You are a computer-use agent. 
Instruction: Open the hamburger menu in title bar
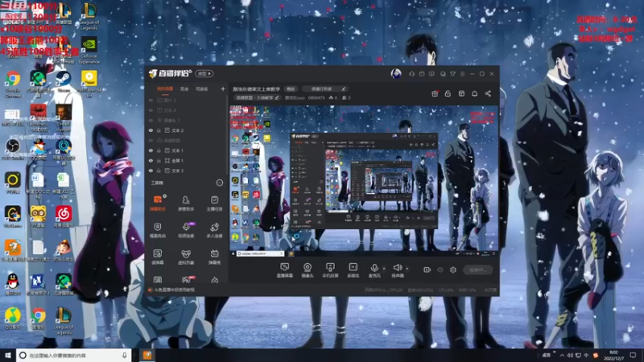pos(462,74)
